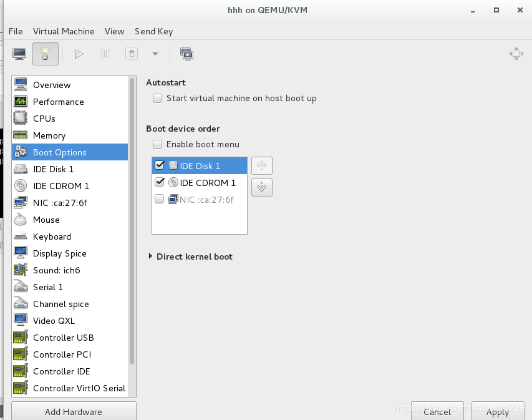This screenshot has height=420, width=532.
Task: Open the Virtual Machine menu
Action: (64, 31)
